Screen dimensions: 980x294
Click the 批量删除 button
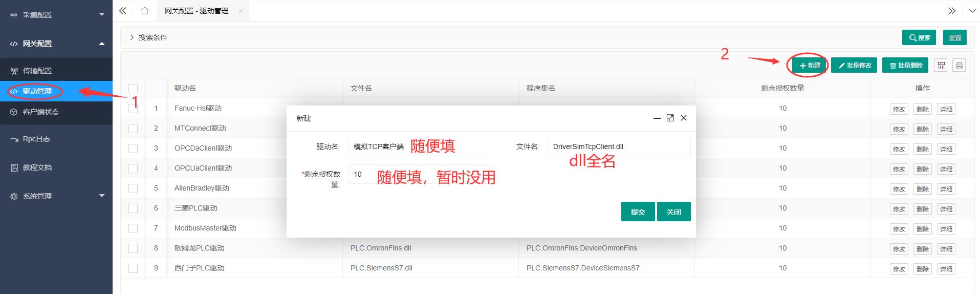pos(905,65)
